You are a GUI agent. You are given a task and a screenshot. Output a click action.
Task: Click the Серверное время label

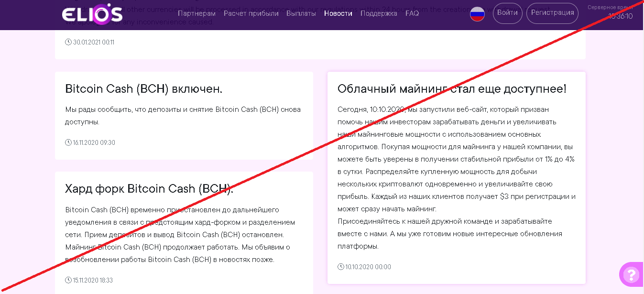[610, 8]
